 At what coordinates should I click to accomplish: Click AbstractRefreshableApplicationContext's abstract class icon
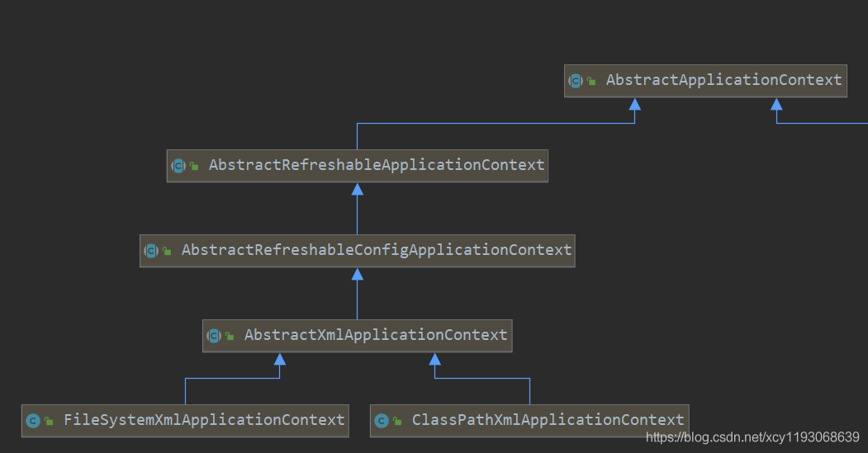(x=178, y=166)
